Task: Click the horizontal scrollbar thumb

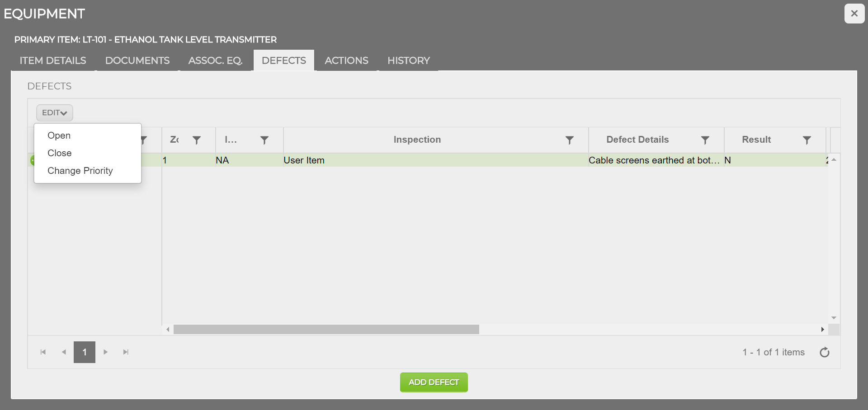Action: point(326,330)
